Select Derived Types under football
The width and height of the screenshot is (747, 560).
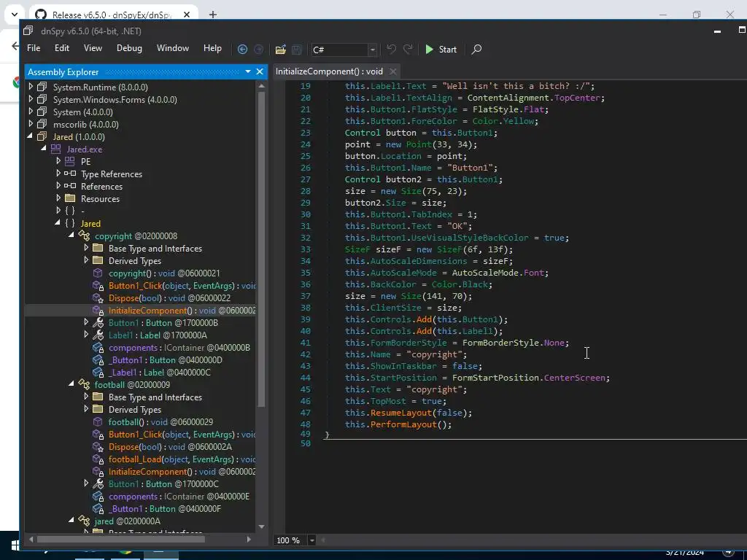[x=135, y=410]
